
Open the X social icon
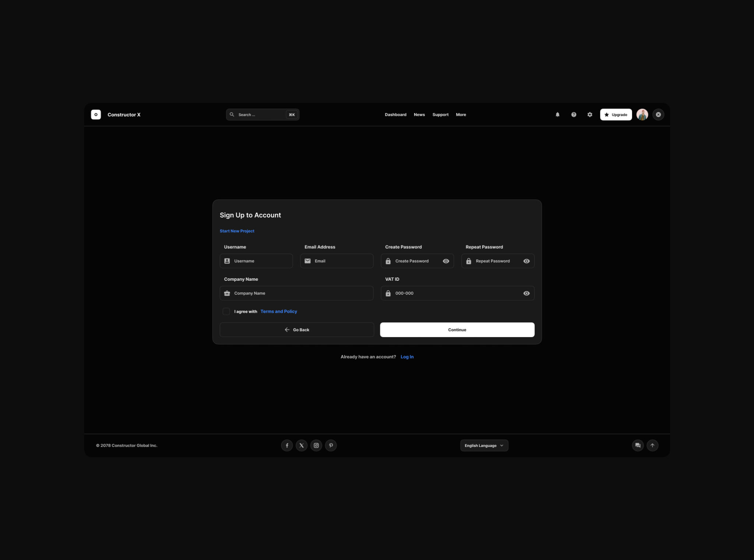click(x=302, y=445)
